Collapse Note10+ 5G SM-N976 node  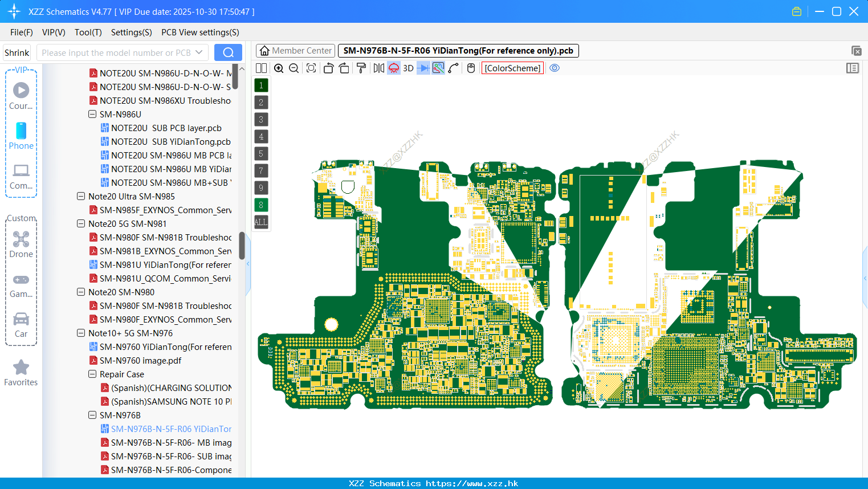[x=81, y=333]
